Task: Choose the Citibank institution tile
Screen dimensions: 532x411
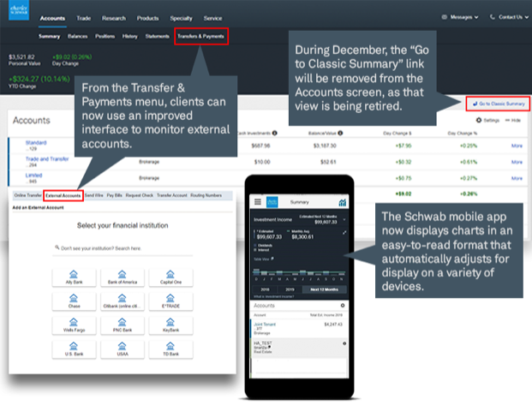Action: click(123, 301)
